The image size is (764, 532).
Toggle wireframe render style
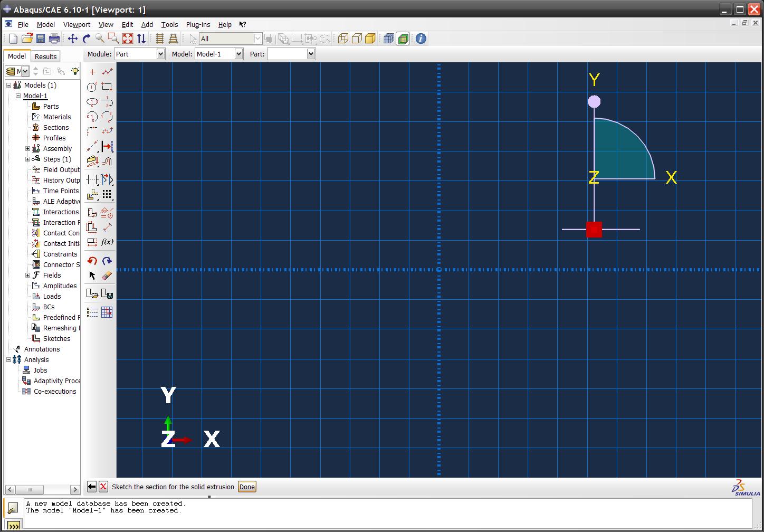[x=343, y=39]
